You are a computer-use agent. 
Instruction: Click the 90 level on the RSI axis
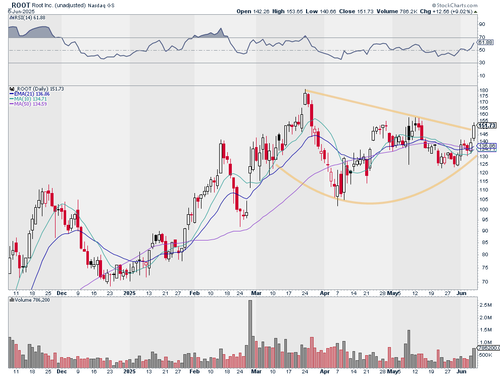[482, 24]
